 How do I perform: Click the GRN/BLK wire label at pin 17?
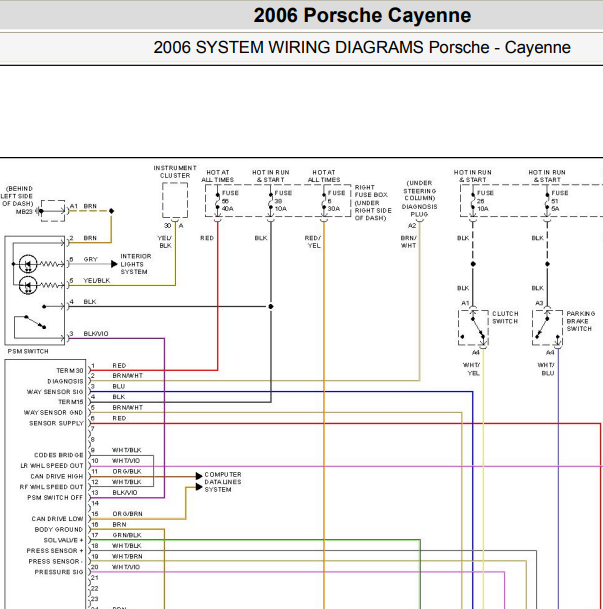click(x=127, y=535)
